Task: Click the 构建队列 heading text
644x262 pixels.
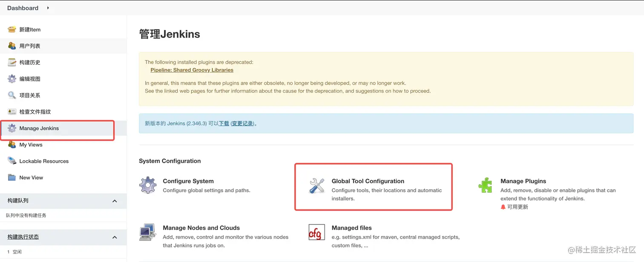Action: tap(18, 201)
